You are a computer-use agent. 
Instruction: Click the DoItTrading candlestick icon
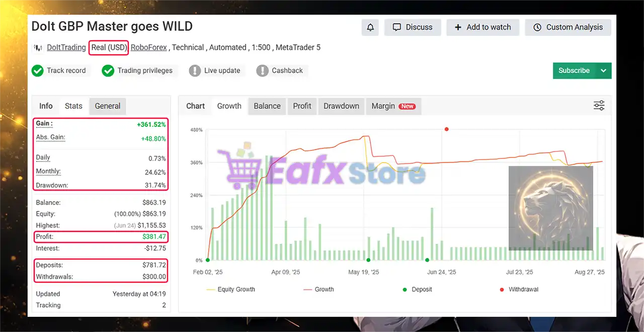pyautogui.click(x=38, y=48)
